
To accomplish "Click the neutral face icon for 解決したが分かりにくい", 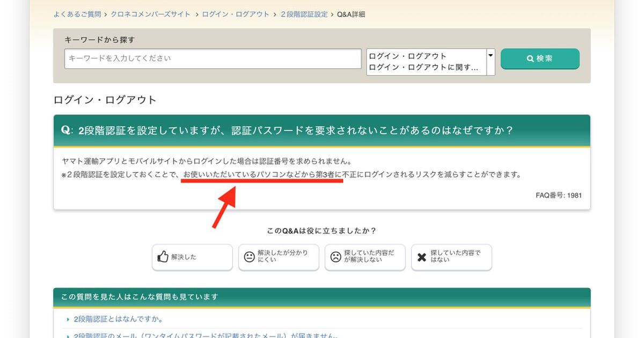I will tap(249, 257).
